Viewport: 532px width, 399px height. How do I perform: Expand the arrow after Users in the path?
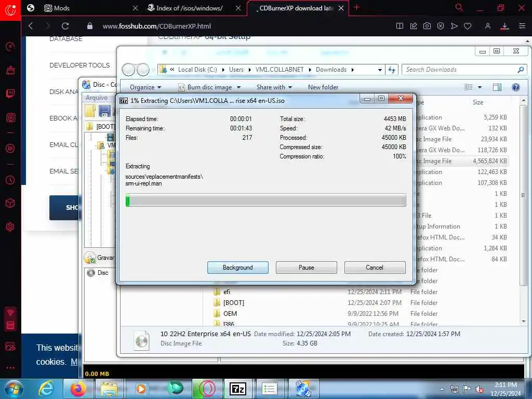[x=249, y=70]
